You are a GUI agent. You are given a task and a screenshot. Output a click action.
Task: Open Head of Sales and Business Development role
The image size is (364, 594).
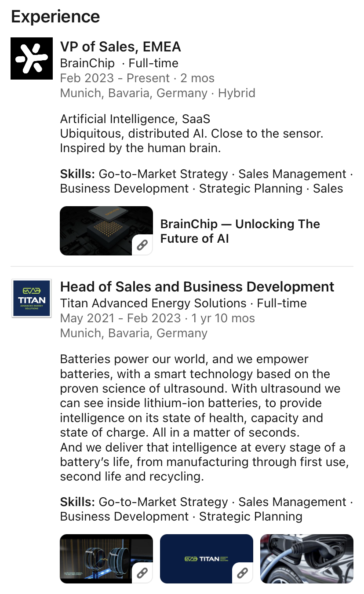click(x=197, y=287)
